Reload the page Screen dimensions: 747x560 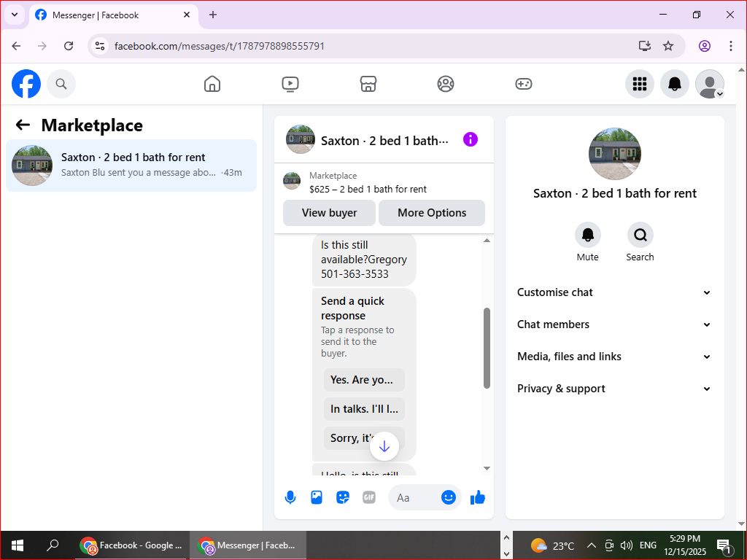point(69,46)
